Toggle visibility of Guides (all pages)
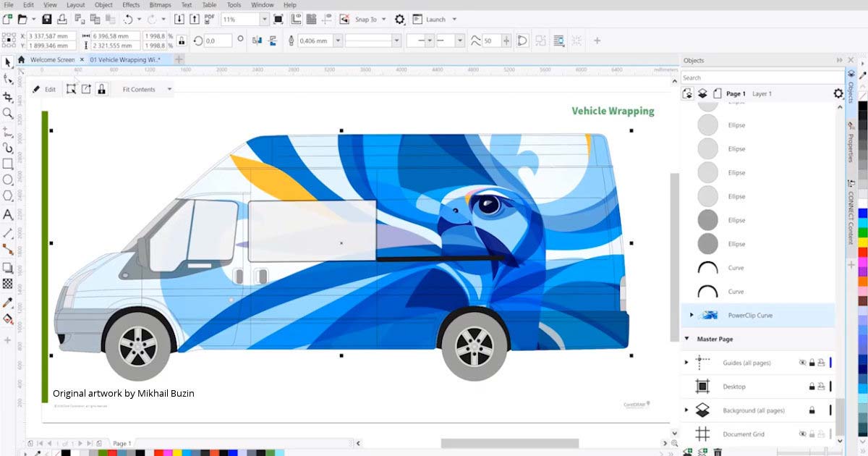The height and width of the screenshot is (456, 868). (x=802, y=363)
